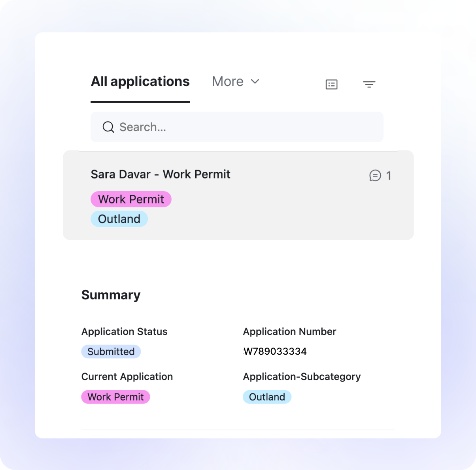Click the blue Outland tag on card
This screenshot has height=470, width=476.
[x=119, y=219]
